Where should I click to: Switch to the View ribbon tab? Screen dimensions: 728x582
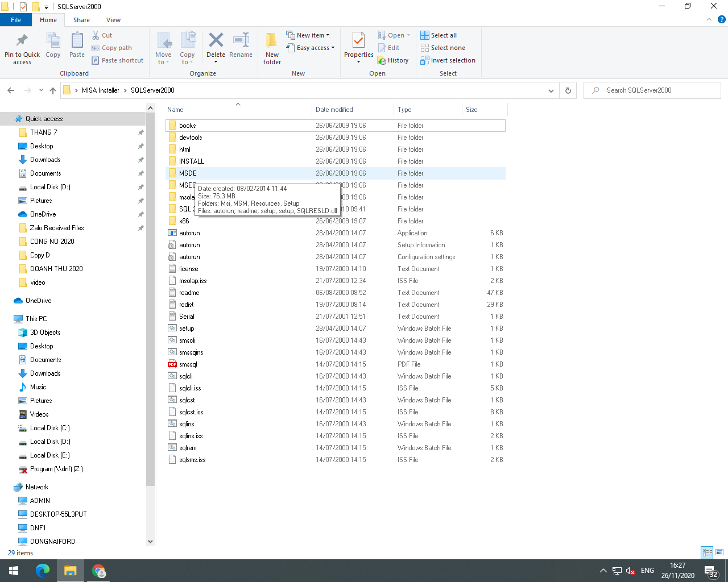tap(113, 20)
